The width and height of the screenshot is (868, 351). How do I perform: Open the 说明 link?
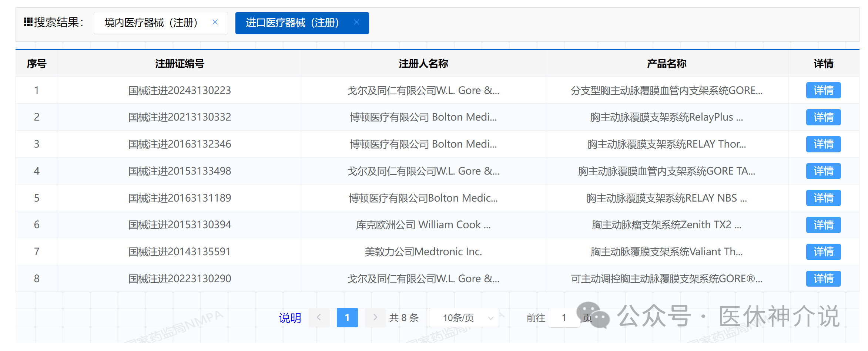(290, 318)
